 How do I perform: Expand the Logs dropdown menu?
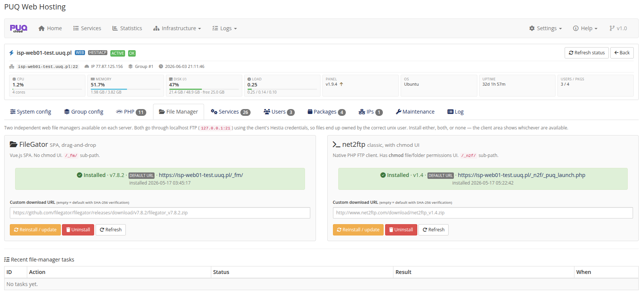(224, 28)
